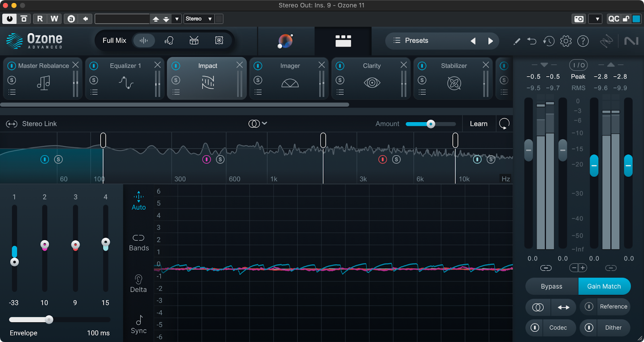The height and width of the screenshot is (342, 644).
Task: Click the reset circular arrow beside Learn
Action: [504, 124]
